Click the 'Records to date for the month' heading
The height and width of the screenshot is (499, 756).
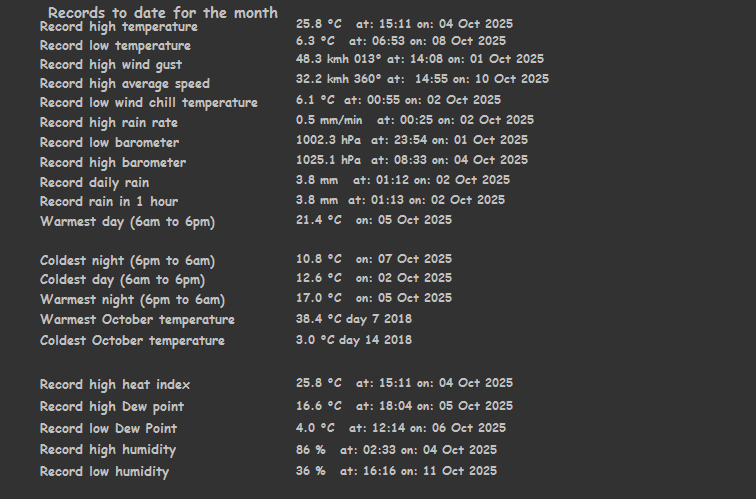pyautogui.click(x=162, y=12)
